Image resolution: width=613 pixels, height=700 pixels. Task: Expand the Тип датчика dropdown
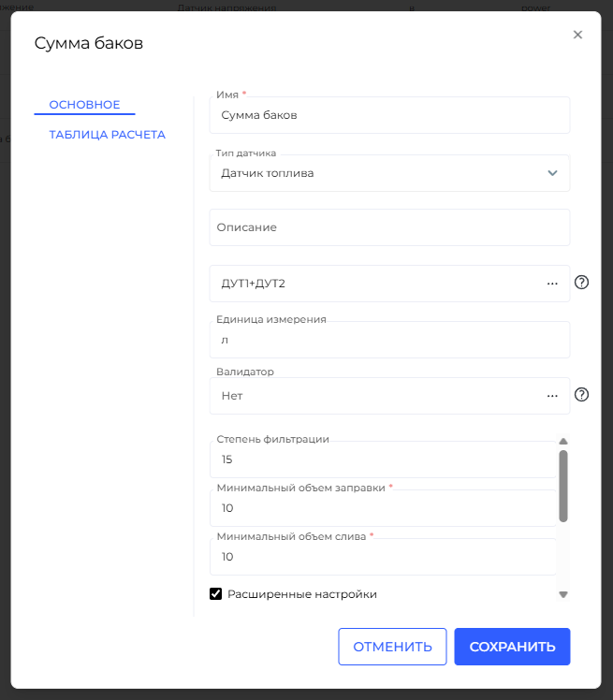click(x=552, y=173)
